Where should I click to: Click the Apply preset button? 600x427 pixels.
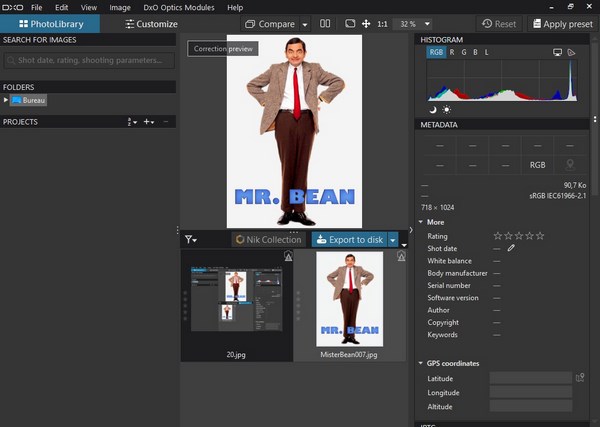click(x=562, y=24)
